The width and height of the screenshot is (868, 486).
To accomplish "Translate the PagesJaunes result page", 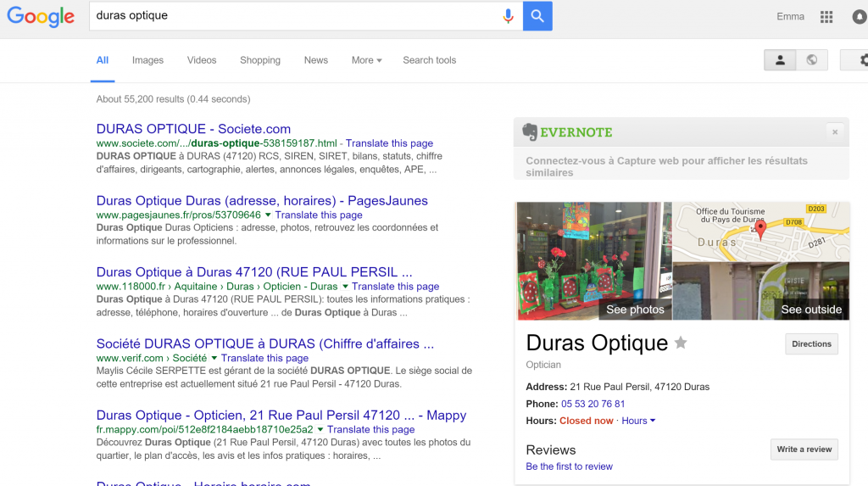I will click(319, 215).
